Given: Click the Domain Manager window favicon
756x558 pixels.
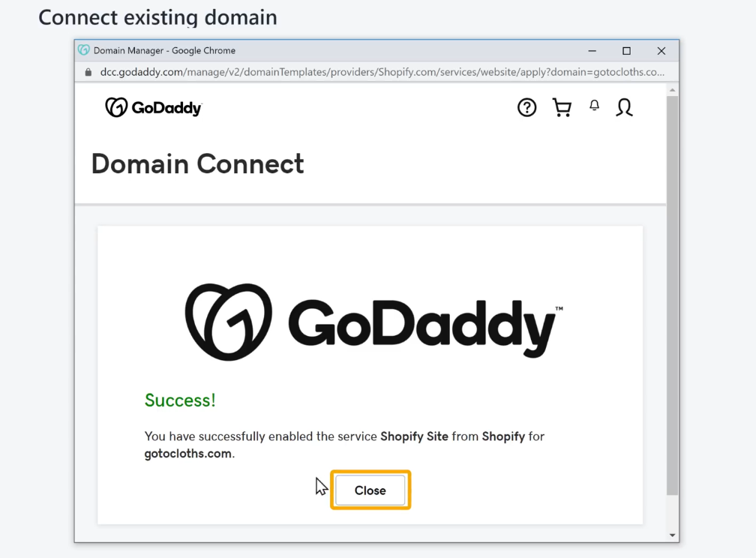Looking at the screenshot, I should 84,50.
